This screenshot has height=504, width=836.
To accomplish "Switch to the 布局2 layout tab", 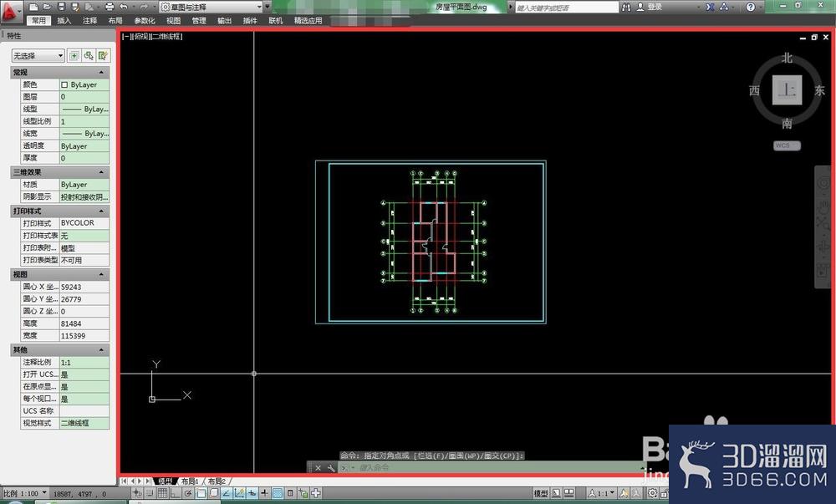I will point(217,481).
